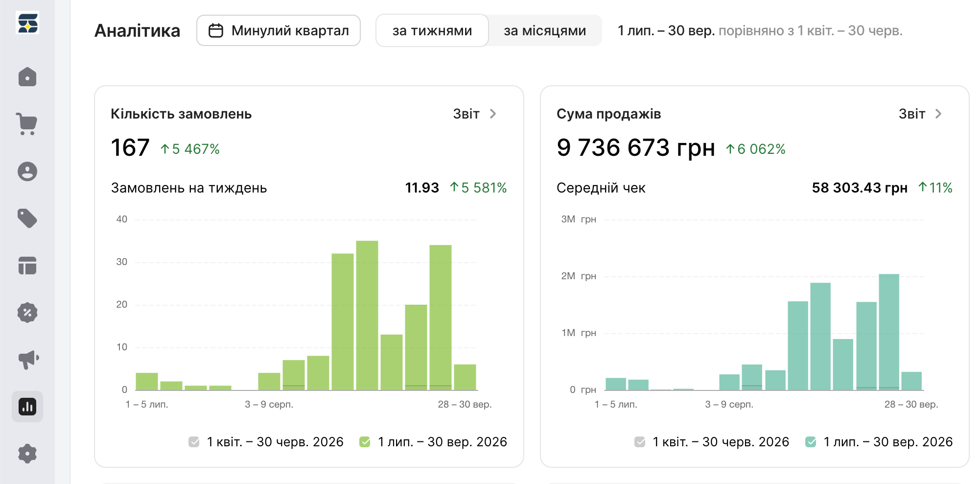Toggle 1 лип. – 30 вер. checkbox in sales chart
980x484 pixels.
(x=811, y=442)
